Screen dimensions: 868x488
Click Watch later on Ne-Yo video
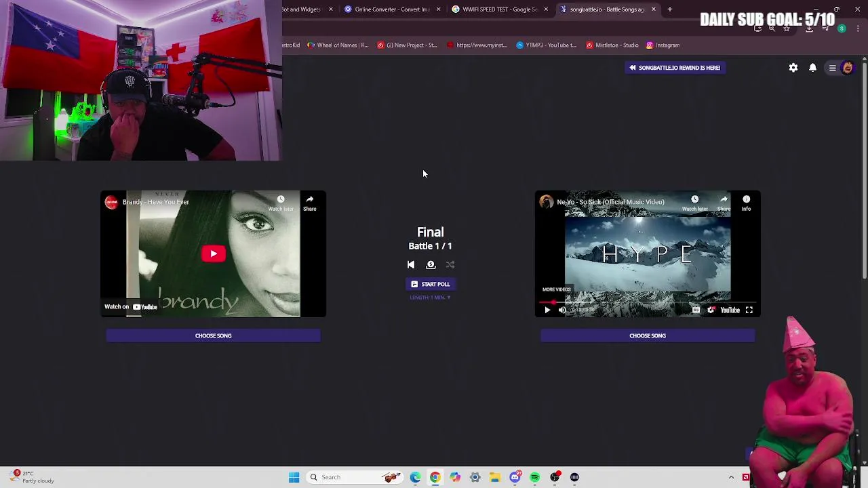(x=694, y=203)
